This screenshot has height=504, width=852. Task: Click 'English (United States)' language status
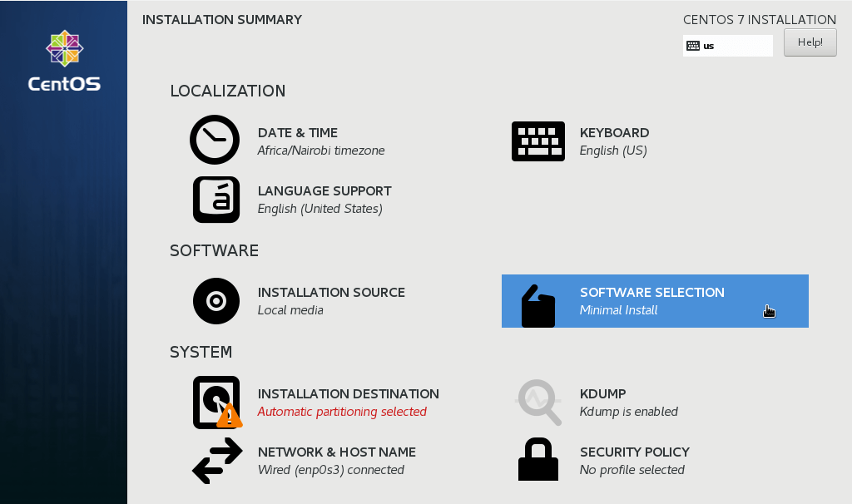tap(320, 209)
